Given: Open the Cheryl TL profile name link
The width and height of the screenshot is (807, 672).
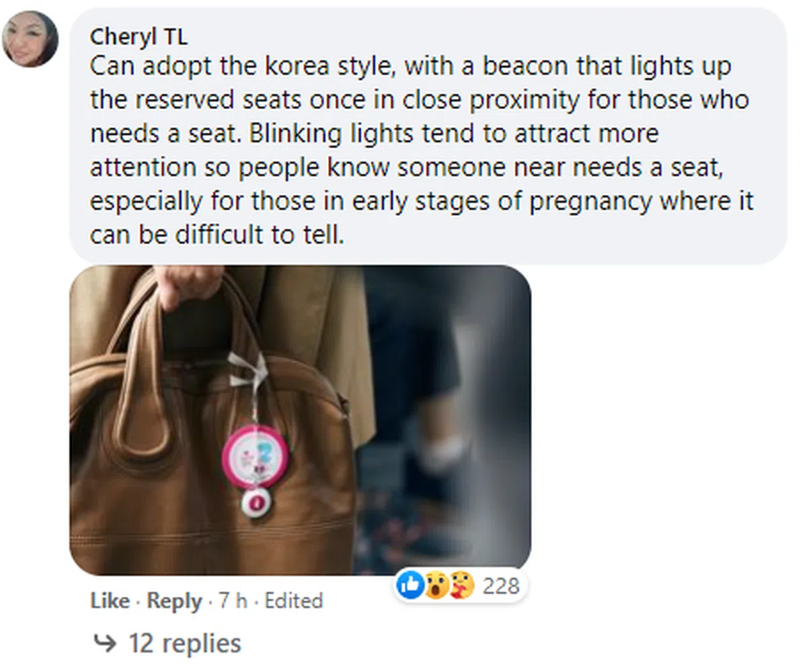Looking at the screenshot, I should [x=139, y=37].
